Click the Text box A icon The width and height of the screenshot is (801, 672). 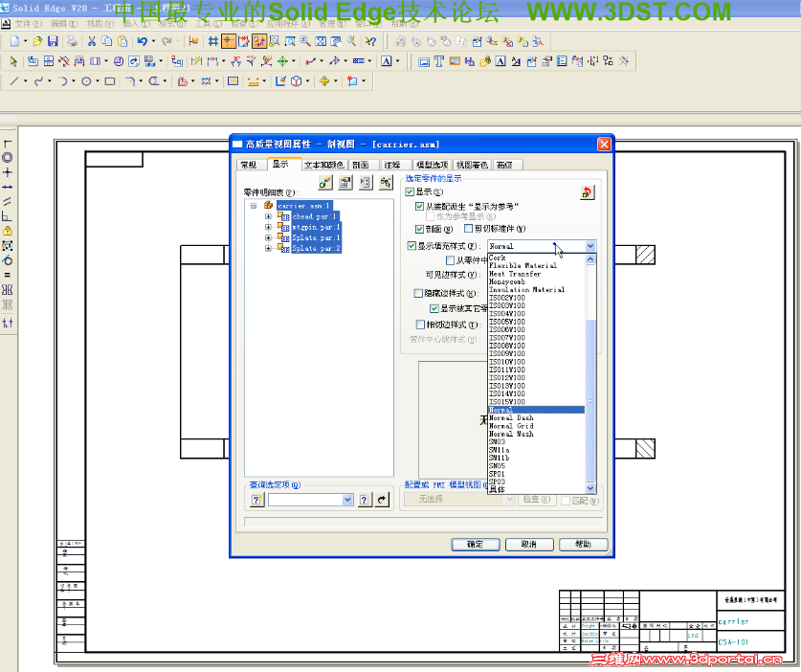[387, 61]
